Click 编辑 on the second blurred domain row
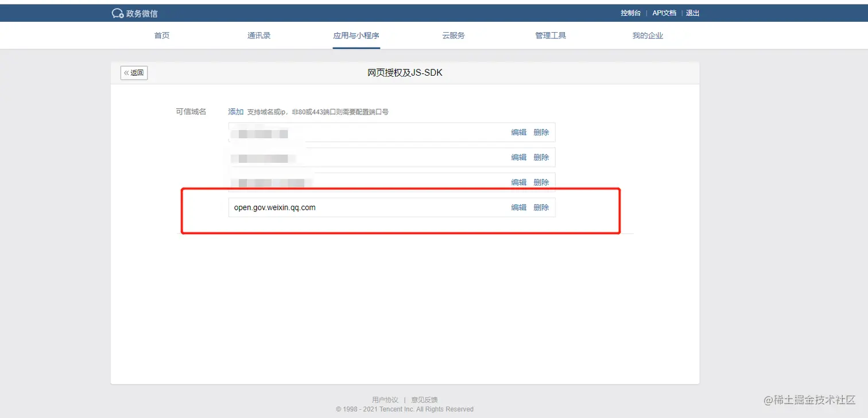This screenshot has width=868, height=418. coord(519,158)
